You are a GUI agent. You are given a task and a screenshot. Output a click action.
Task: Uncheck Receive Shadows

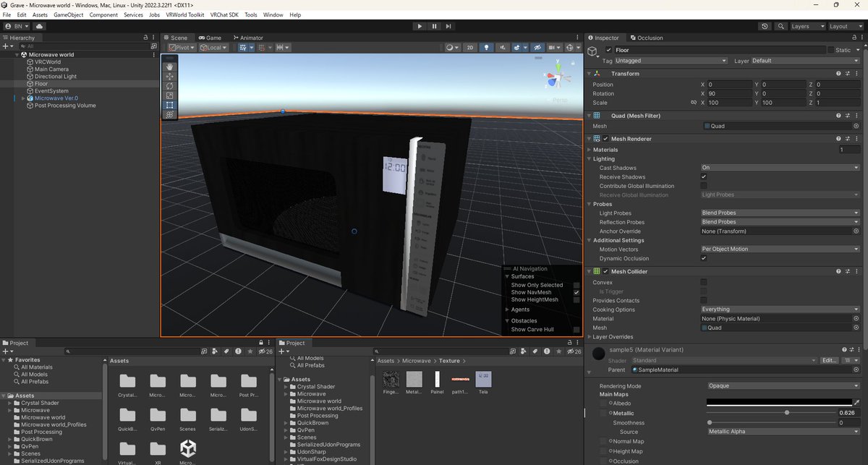tap(704, 177)
